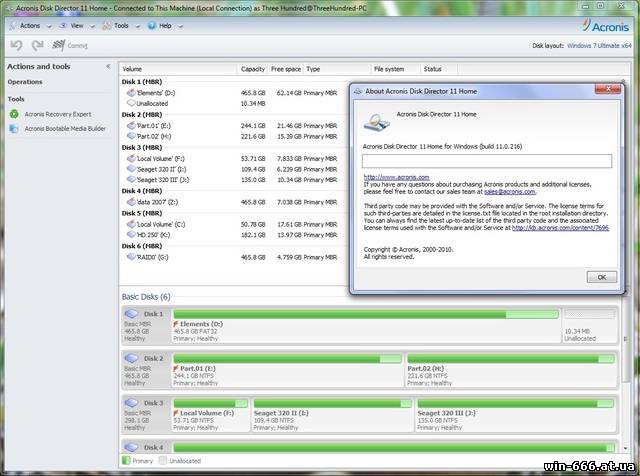Viewport: 640px width, 476px height.
Task: Click the Part.01 (E:) partition bar on Disk 2
Action: [287, 358]
